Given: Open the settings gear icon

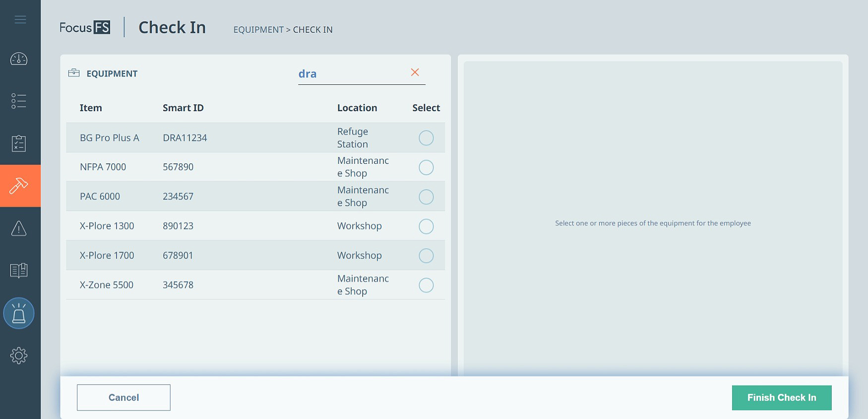Looking at the screenshot, I should tap(19, 355).
